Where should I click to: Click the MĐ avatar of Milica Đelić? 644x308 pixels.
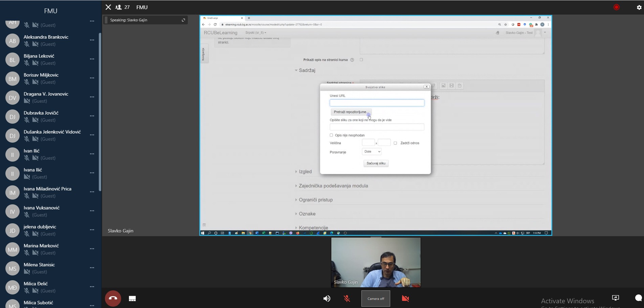13,288
